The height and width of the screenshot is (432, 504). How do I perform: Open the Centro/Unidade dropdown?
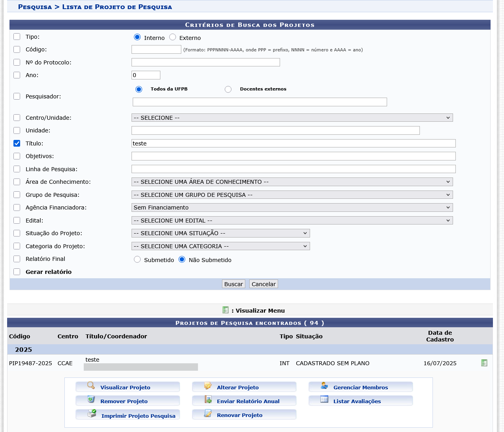point(292,118)
